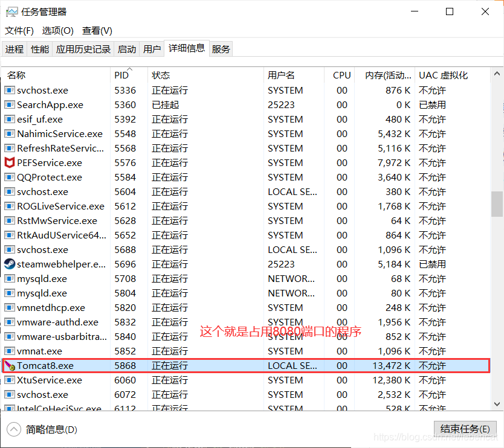
Task: Click the 简略信息(D) link text
Action: 51,429
